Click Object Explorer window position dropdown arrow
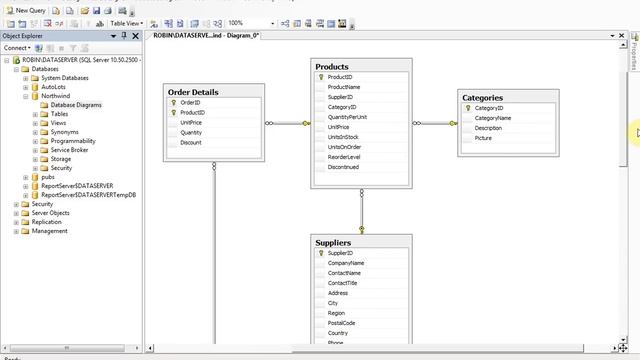 click(113, 36)
